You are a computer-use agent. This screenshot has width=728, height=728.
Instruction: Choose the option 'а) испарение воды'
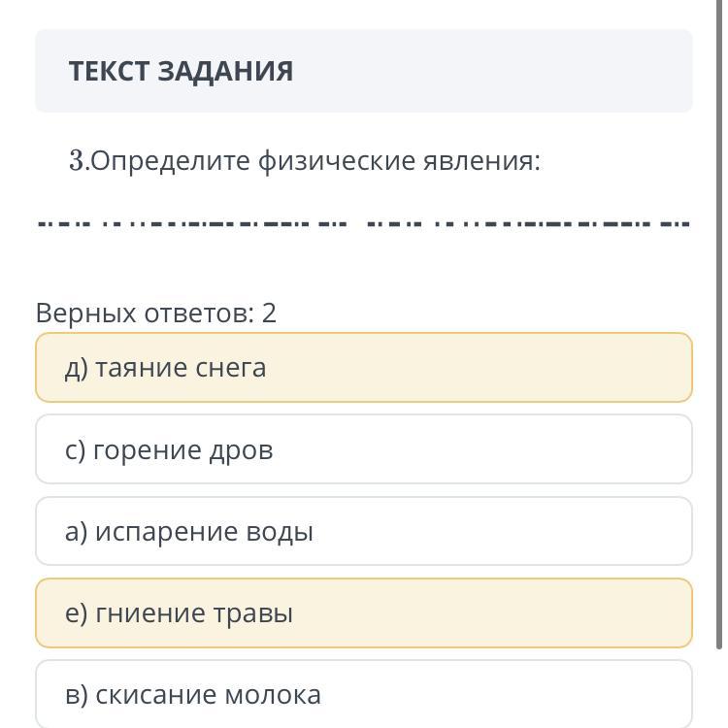click(x=363, y=532)
